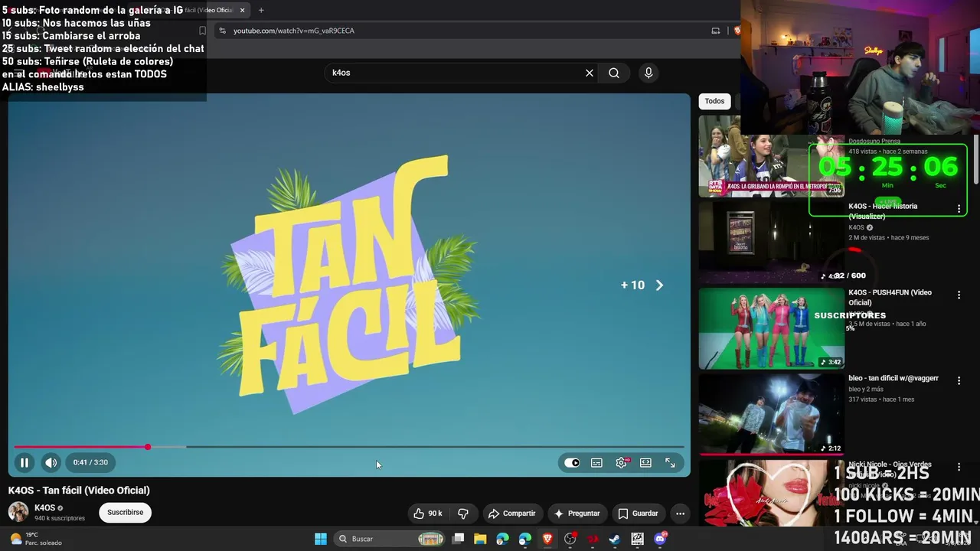Focus the YouTube search field containing k4os

tap(455, 73)
